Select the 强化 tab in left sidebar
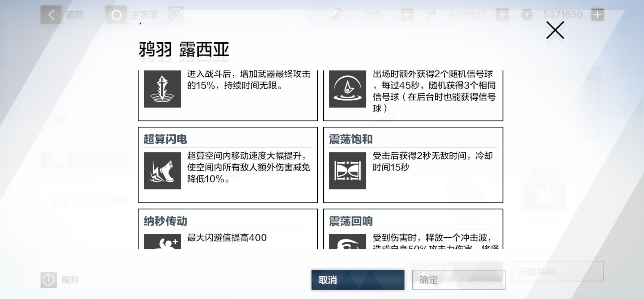Screen dimensions: 644x299 point(84,202)
